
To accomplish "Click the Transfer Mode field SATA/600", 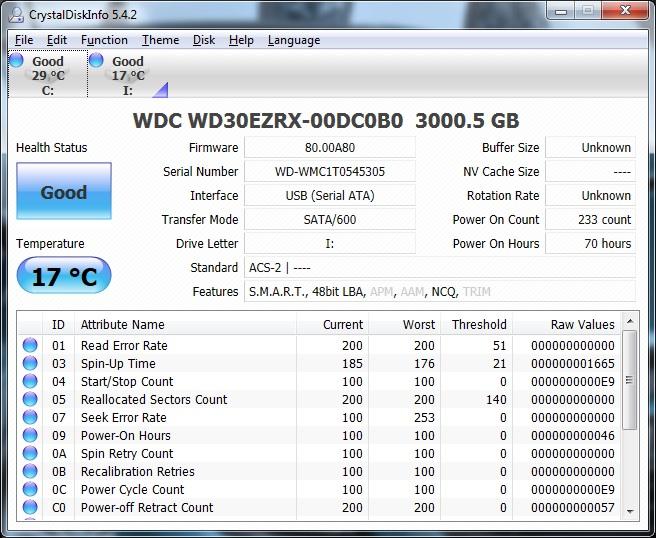I will click(330, 220).
